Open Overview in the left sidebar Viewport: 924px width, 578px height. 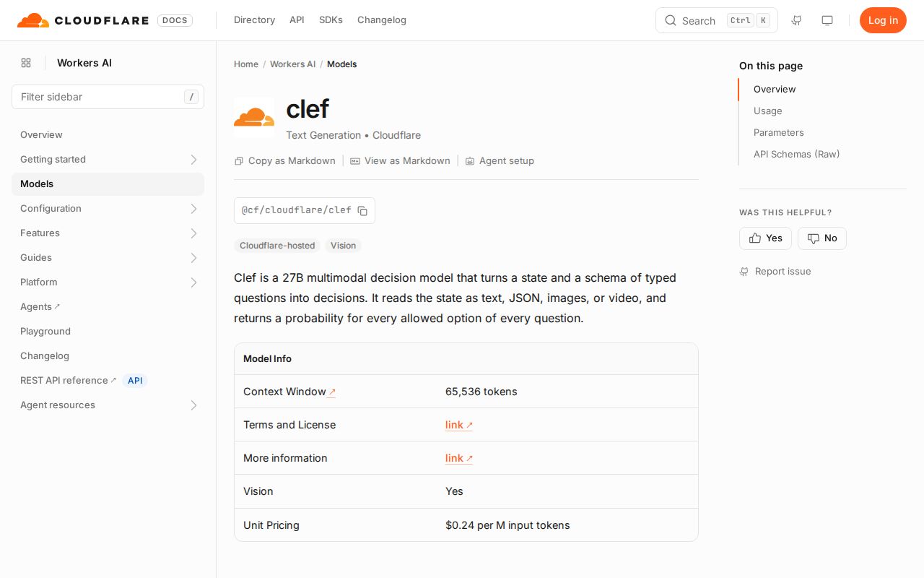(108, 135)
